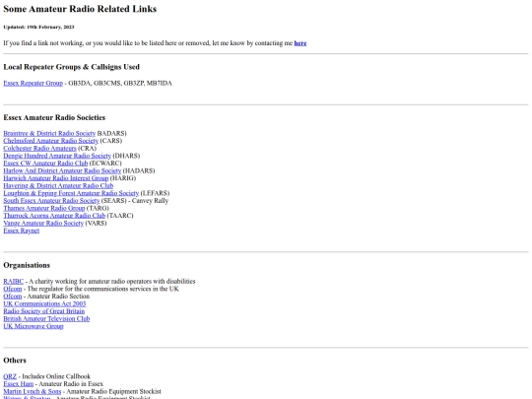This screenshot has width=532, height=399.
Task: Open the QRZ online callbook link
Action: pyautogui.click(x=10, y=376)
